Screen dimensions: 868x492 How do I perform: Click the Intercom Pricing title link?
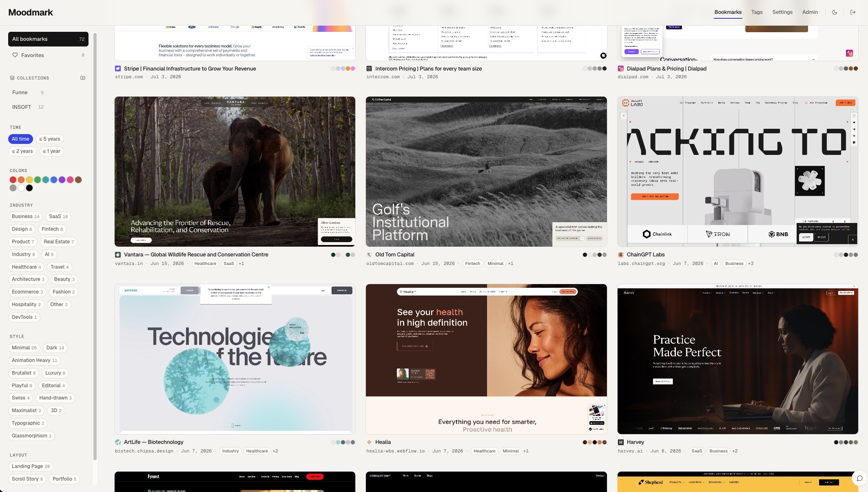click(428, 68)
